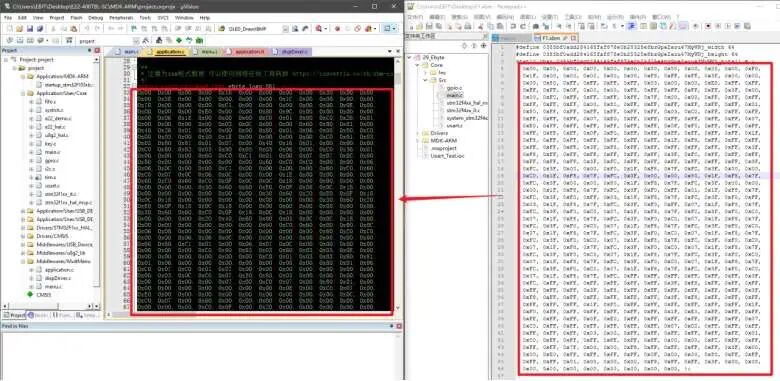Click the Print icon in Notepad++ toolbar

[468, 26]
